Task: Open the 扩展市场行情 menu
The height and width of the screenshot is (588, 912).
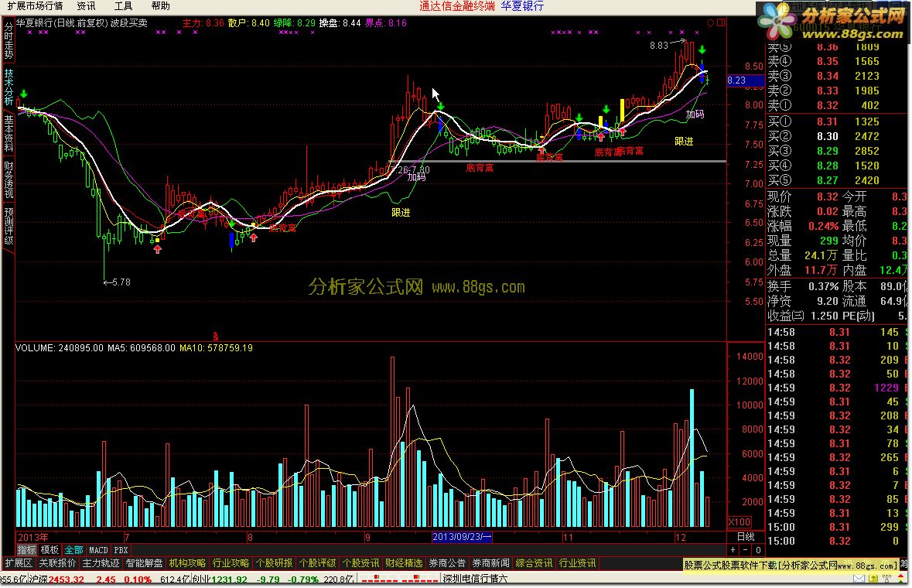Action: click(34, 6)
